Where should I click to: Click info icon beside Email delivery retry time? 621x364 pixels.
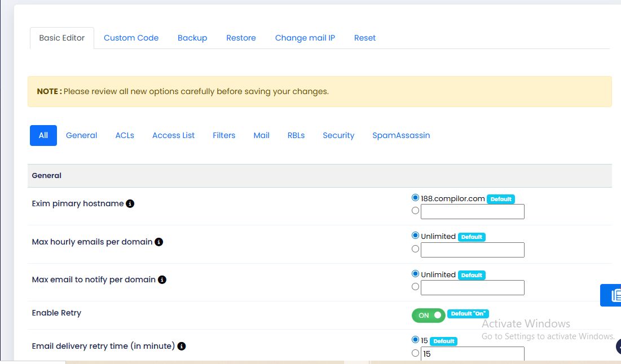(x=182, y=346)
